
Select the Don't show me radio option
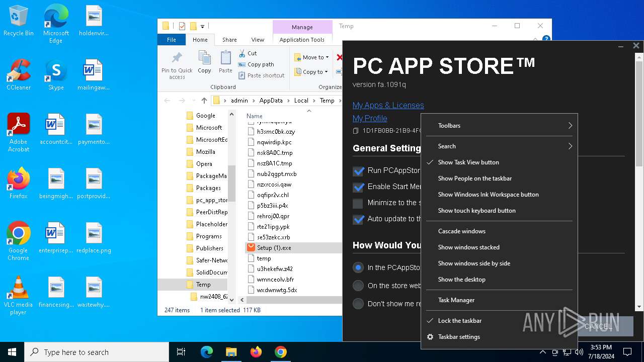coord(358,304)
